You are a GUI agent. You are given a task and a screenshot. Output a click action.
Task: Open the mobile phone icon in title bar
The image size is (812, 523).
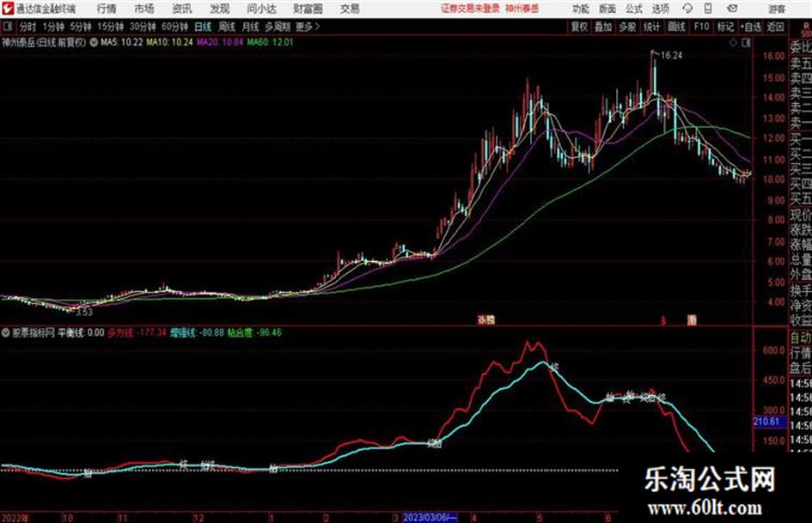708,9
